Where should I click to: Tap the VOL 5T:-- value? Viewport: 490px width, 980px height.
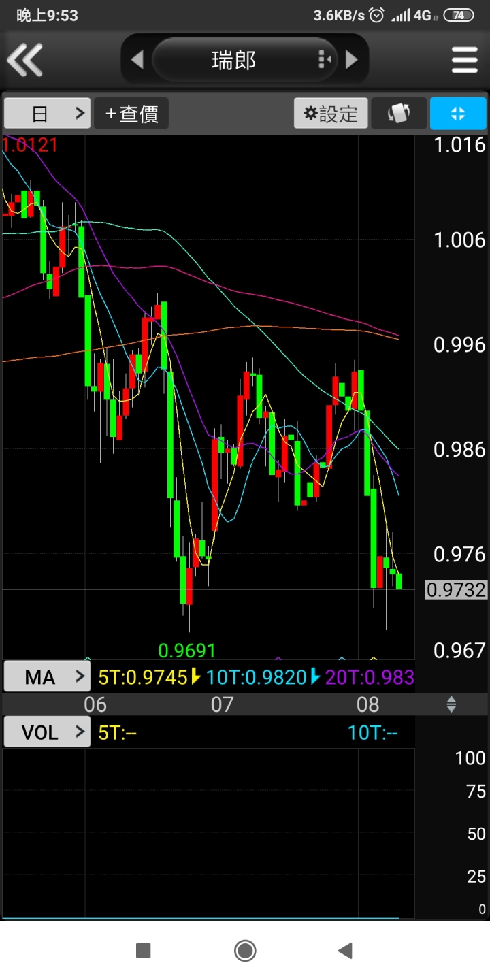tap(118, 732)
